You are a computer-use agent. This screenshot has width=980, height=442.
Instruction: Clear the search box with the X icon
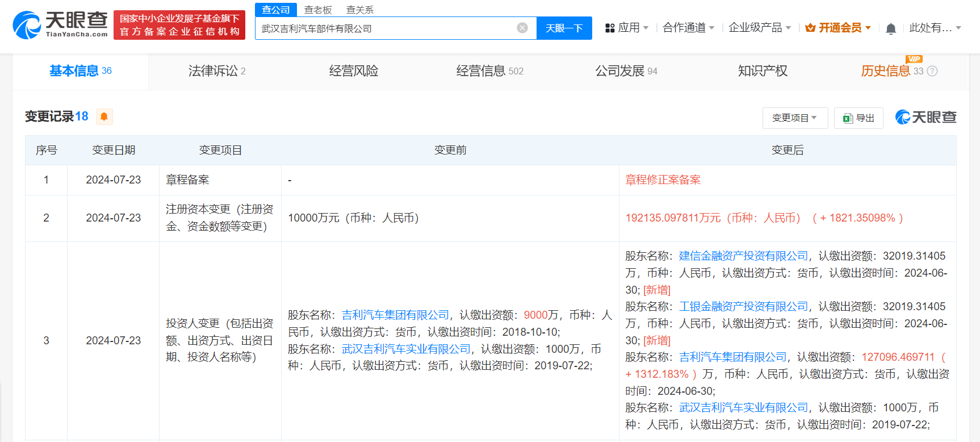[522, 28]
